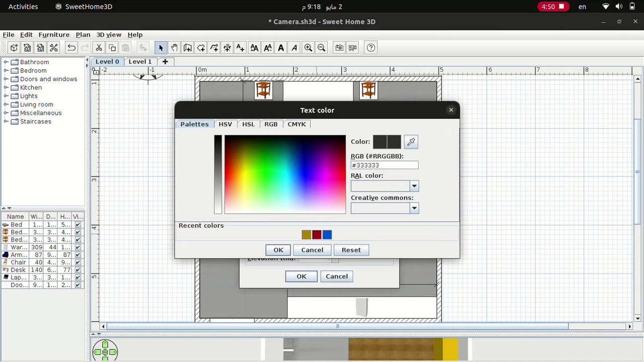Select the Create walls tool
644x362 pixels.
188,48
